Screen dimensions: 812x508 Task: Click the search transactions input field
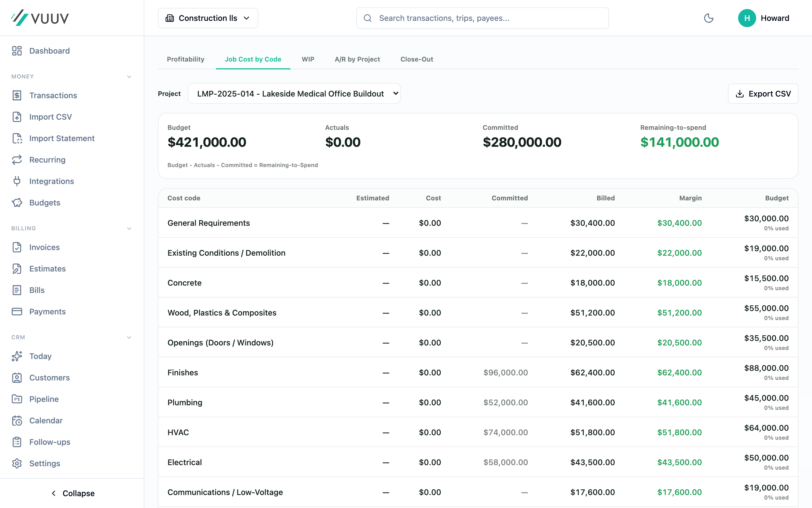[x=482, y=18]
